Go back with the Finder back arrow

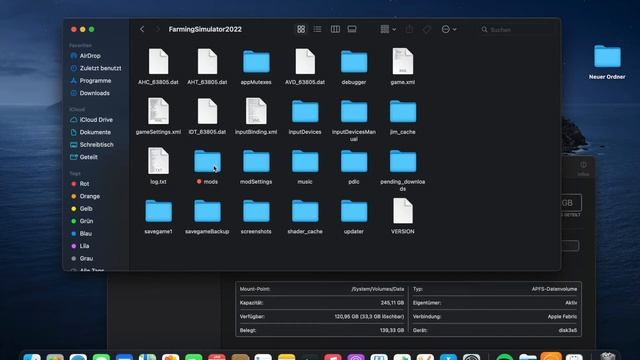click(142, 29)
